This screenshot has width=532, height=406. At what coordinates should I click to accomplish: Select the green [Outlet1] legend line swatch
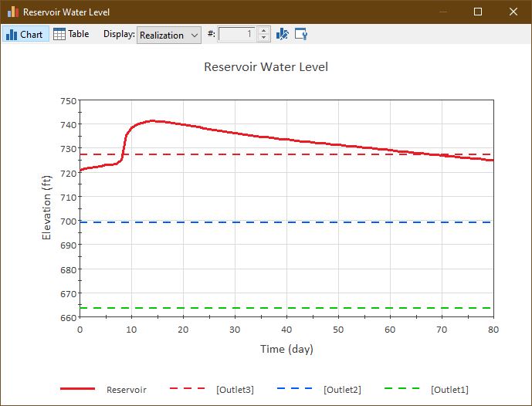pos(402,388)
